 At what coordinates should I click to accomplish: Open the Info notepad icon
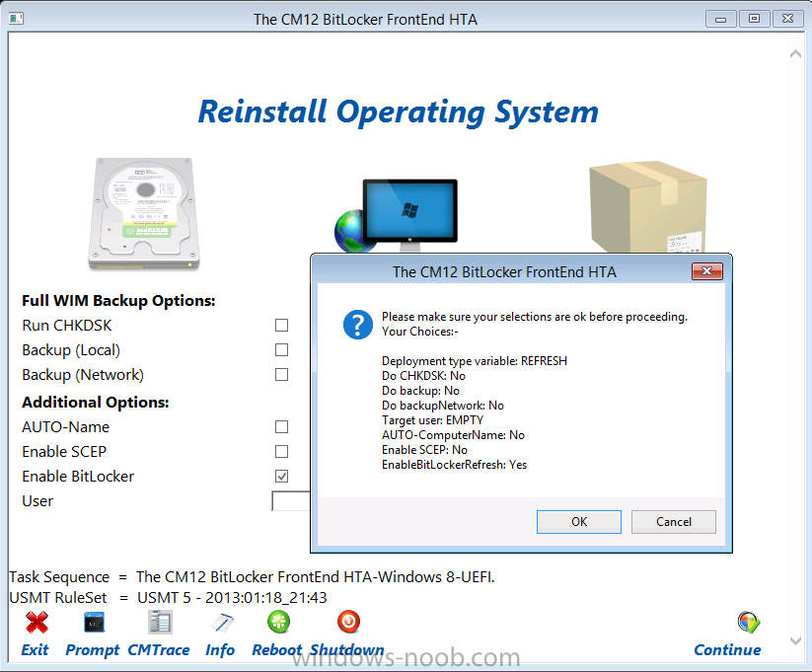tap(223, 623)
